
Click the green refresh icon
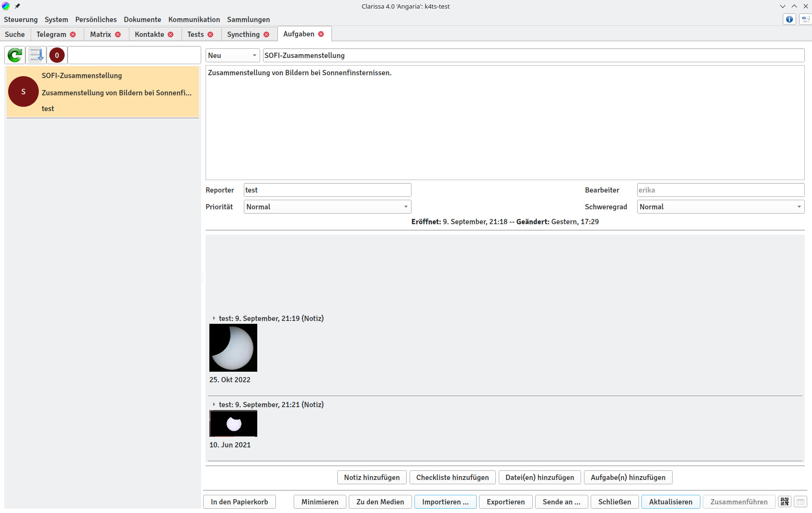click(15, 55)
